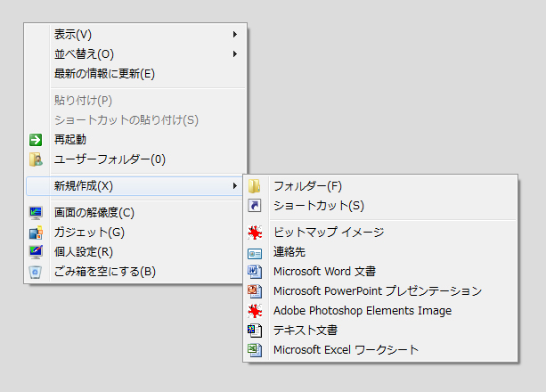Click the text document icon beside テキスト文書

[255, 331]
